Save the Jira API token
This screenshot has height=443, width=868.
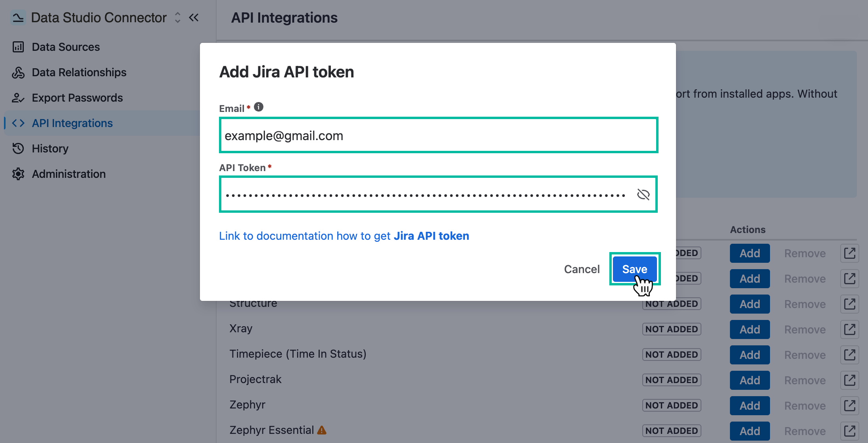click(635, 269)
